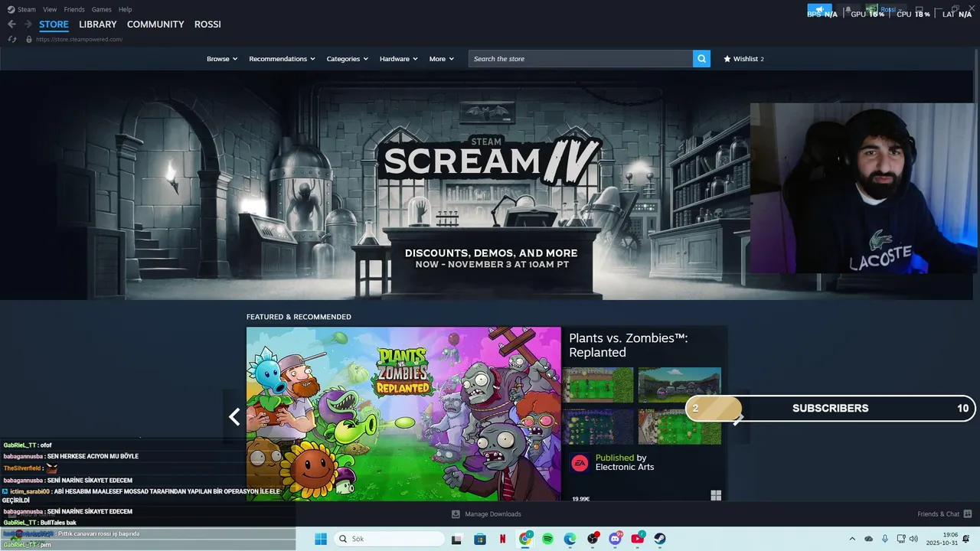The image size is (980, 551).
Task: Open the ROSSI profile tab
Action: 207,24
